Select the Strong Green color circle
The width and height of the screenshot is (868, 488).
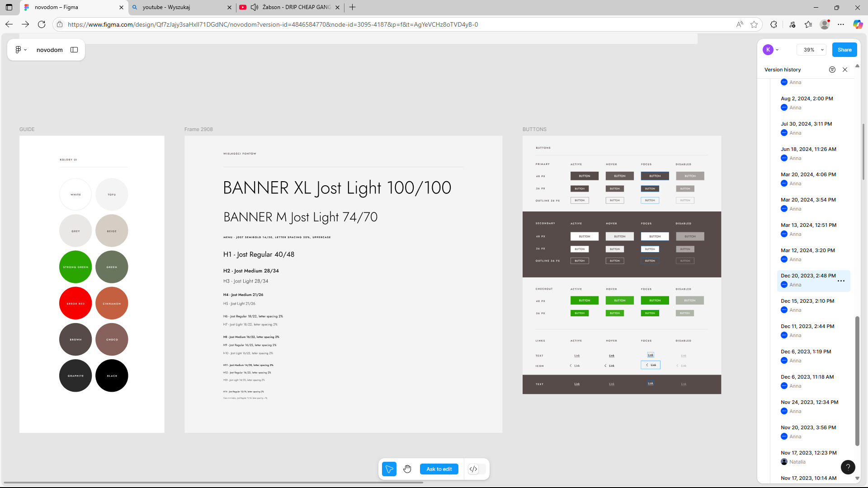(75, 267)
